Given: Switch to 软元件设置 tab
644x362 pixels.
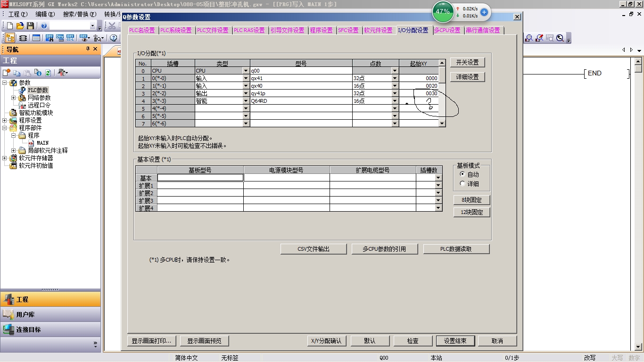Looking at the screenshot, I should coord(378,30).
